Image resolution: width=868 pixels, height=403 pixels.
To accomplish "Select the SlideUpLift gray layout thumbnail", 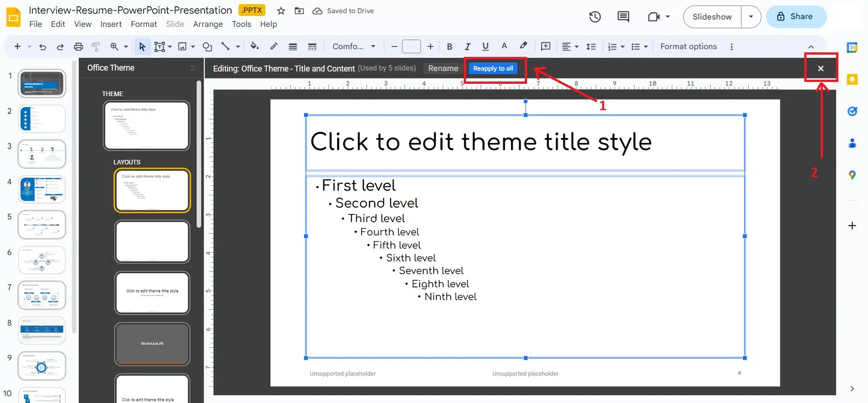I will click(152, 343).
